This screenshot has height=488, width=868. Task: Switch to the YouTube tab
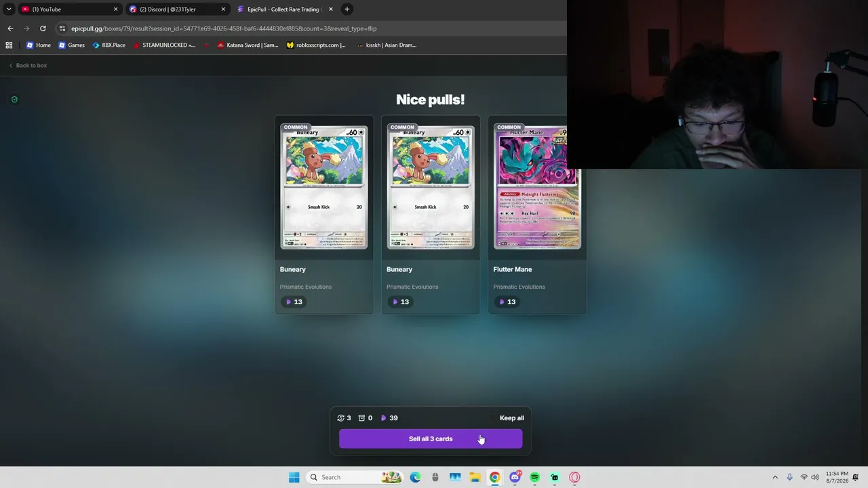click(x=68, y=9)
